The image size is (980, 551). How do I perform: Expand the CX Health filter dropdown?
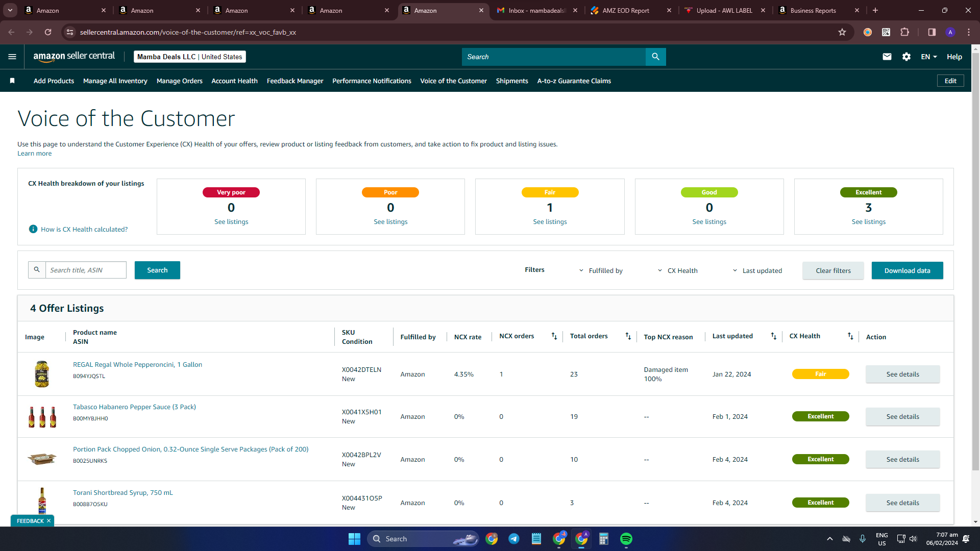677,270
